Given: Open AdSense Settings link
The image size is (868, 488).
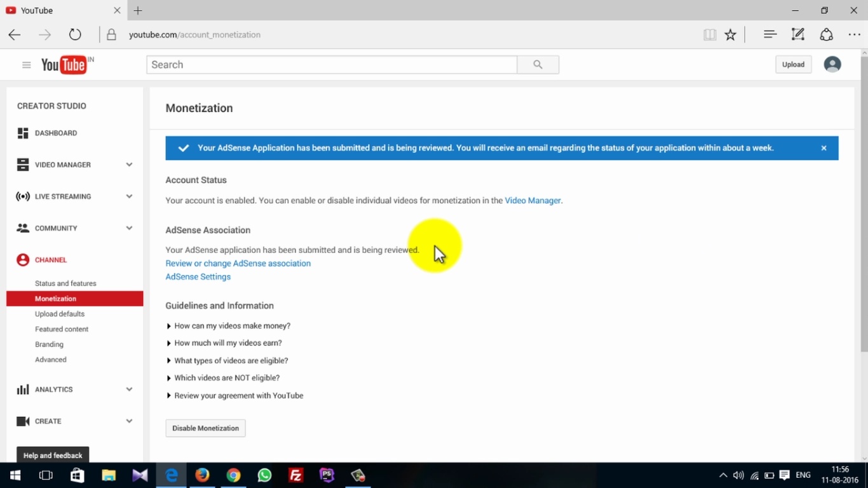Looking at the screenshot, I should point(198,277).
